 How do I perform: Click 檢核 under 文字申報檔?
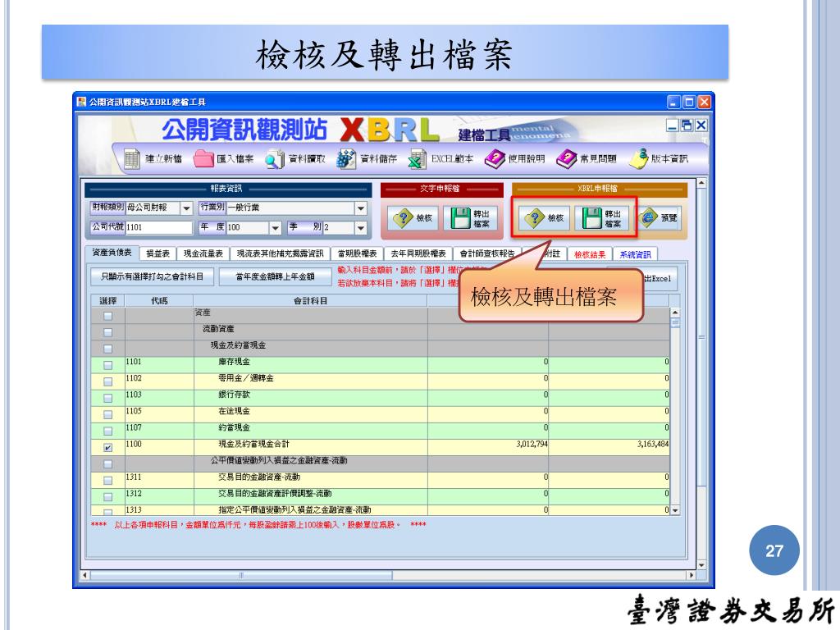coord(413,218)
